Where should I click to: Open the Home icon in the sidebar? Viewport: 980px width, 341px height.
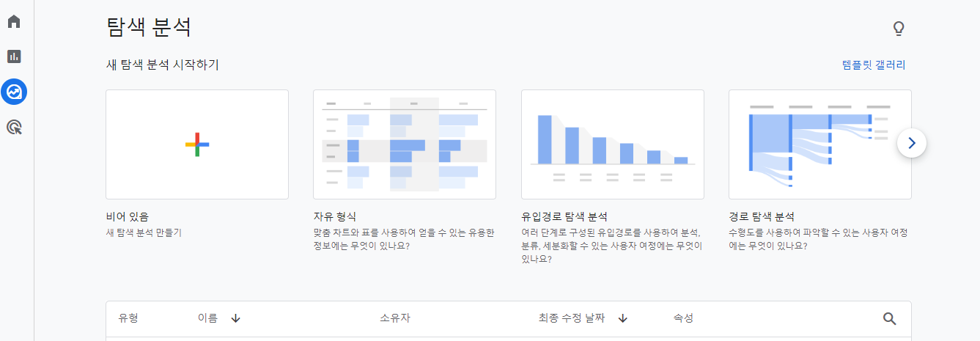[14, 21]
